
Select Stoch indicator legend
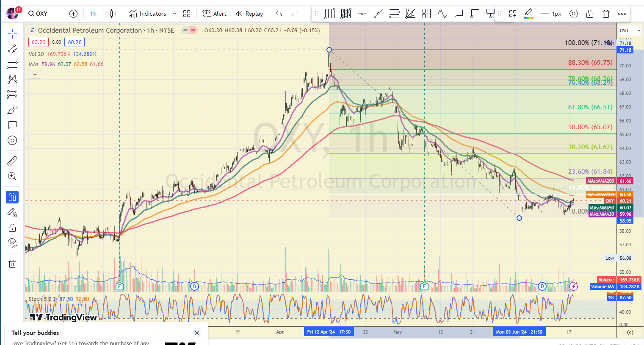pyautogui.click(x=42, y=299)
